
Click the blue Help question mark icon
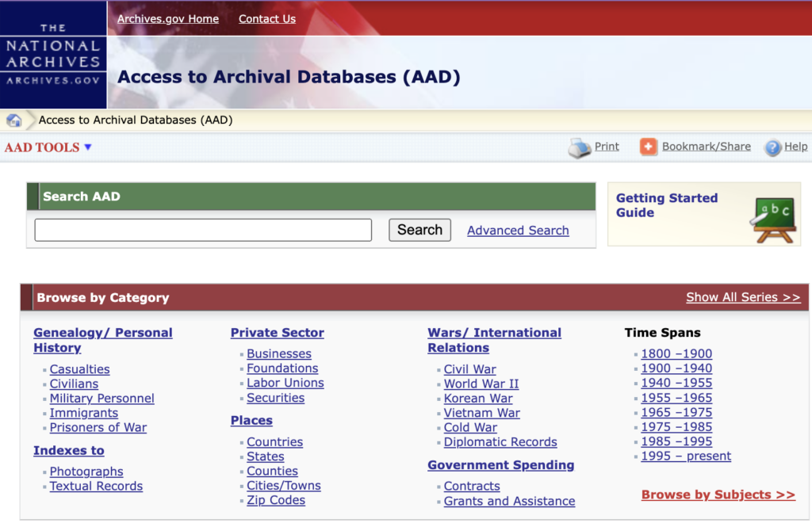click(x=772, y=148)
